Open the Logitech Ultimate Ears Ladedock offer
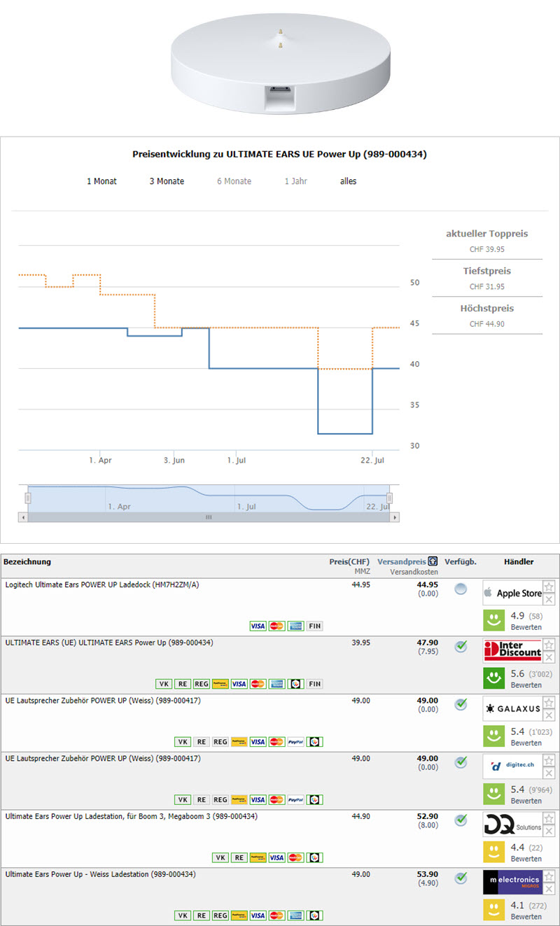560x926 pixels. pos(102,584)
